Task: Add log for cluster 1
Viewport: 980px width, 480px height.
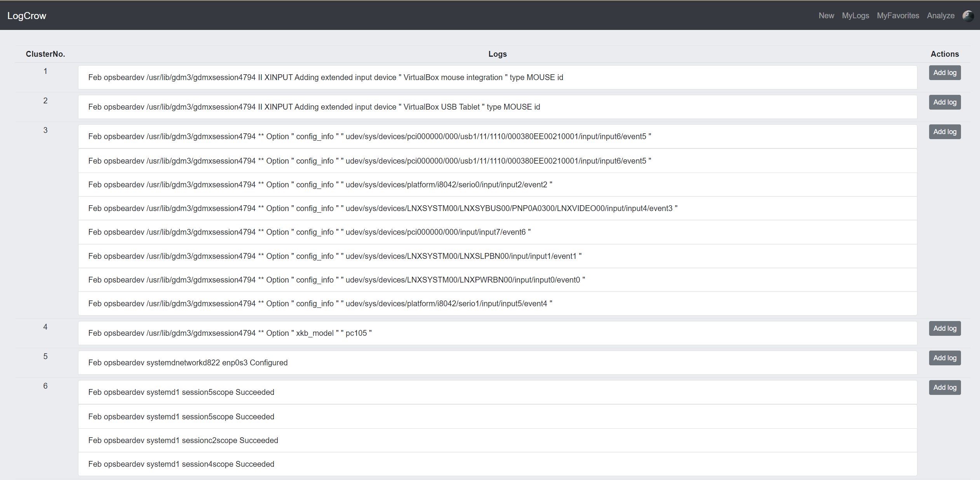Action: click(x=945, y=73)
